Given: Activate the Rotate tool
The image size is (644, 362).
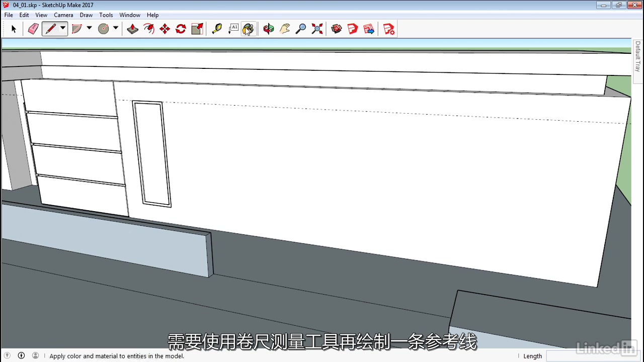Looking at the screenshot, I should pos(181,29).
